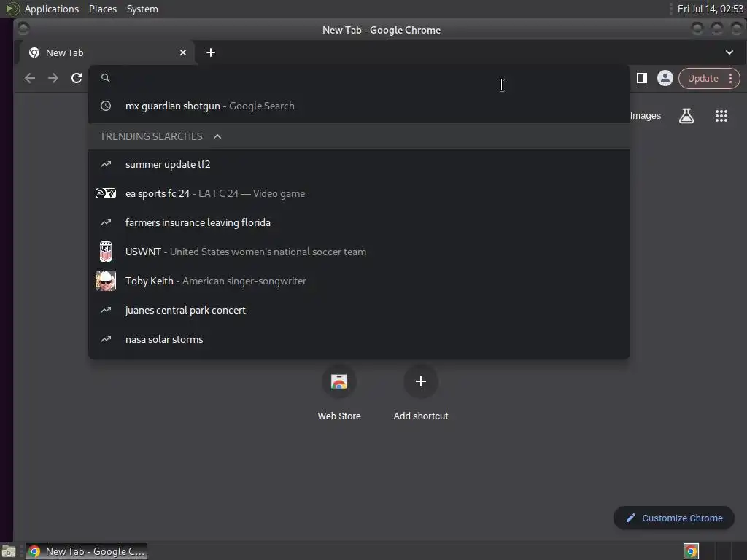Choose the Toby Keith suggestion
Screen dimensions: 747x560
pyautogui.click(x=359, y=281)
